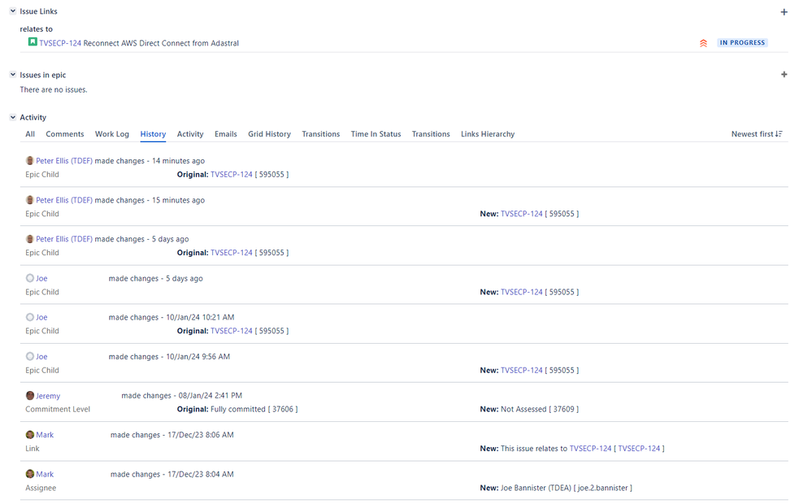Click the '17/Dec/23 8:06 AM' timestamp

[x=201, y=435]
